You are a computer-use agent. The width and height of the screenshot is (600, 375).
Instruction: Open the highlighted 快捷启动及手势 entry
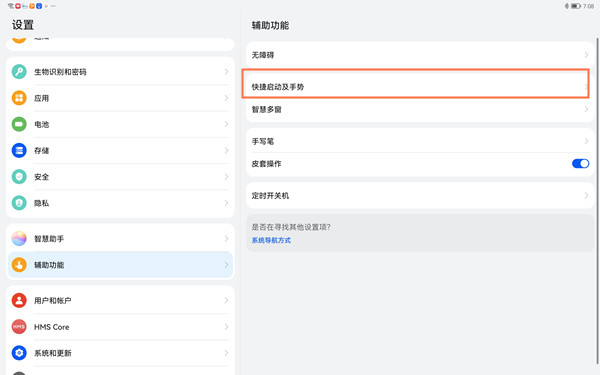click(416, 84)
